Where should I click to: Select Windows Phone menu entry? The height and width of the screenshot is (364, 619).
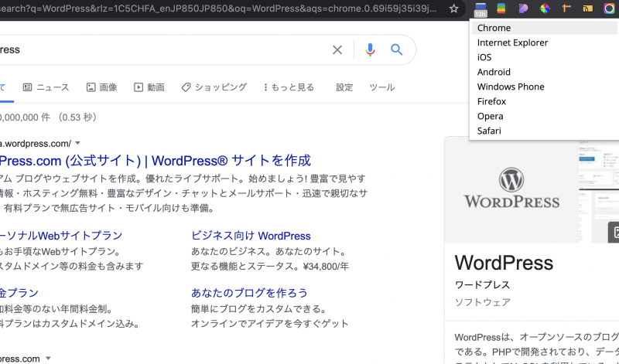pyautogui.click(x=544, y=87)
